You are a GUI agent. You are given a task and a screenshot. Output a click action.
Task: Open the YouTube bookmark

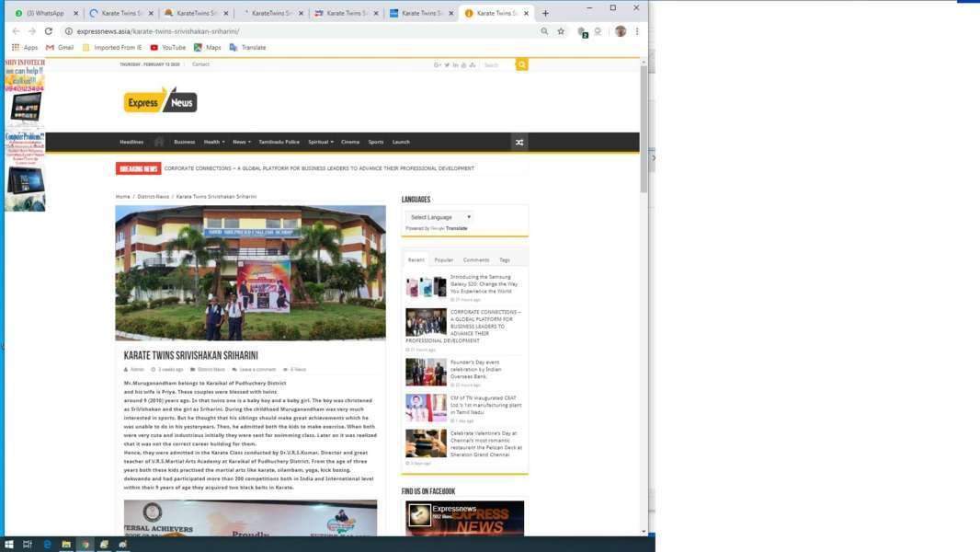pyautogui.click(x=167, y=47)
